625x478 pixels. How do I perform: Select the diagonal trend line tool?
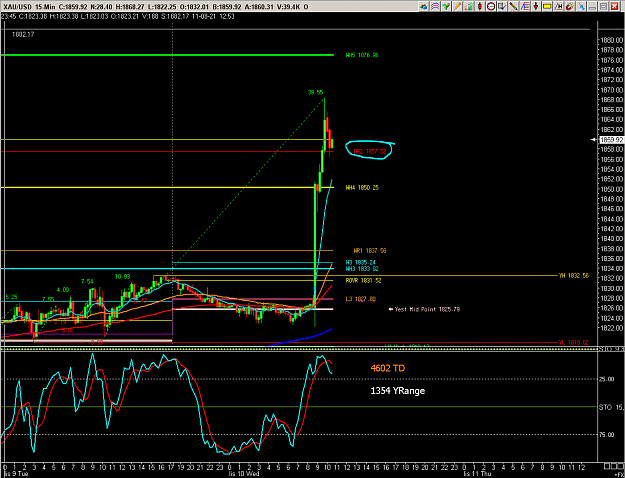click(513, 6)
